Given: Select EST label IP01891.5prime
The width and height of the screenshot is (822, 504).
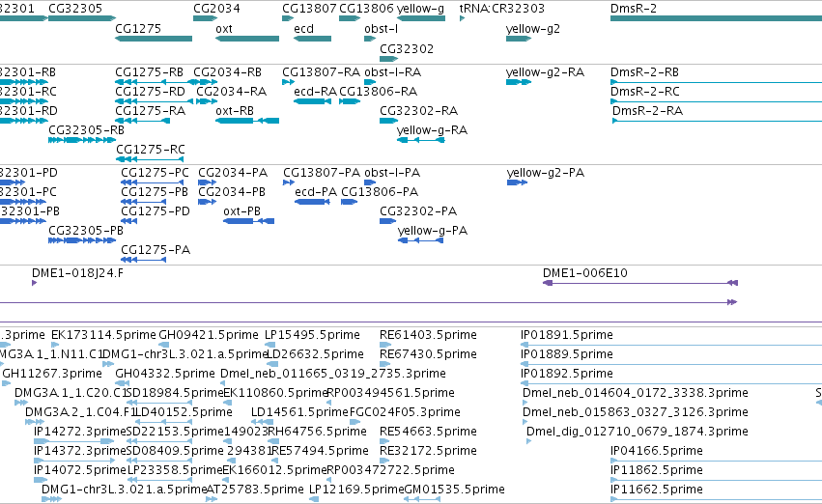Looking at the screenshot, I should pos(566,335).
